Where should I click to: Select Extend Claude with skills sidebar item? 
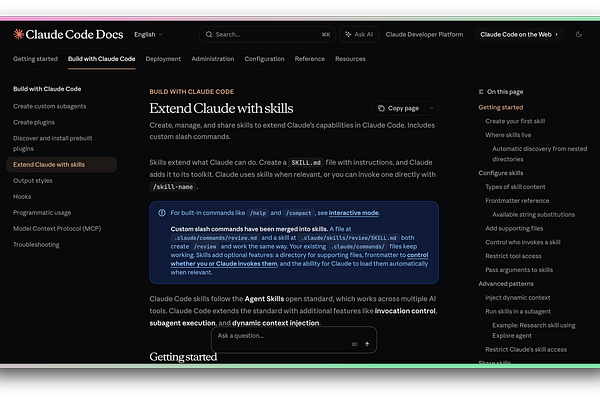62,165
